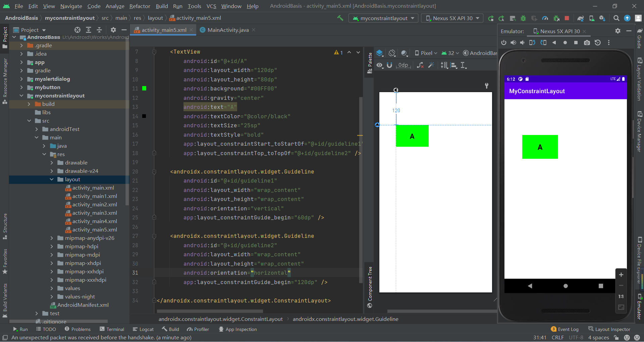The width and height of the screenshot is (644, 342).
Task: Click the green color swatch in gutter line 11
Action: coord(144,88)
